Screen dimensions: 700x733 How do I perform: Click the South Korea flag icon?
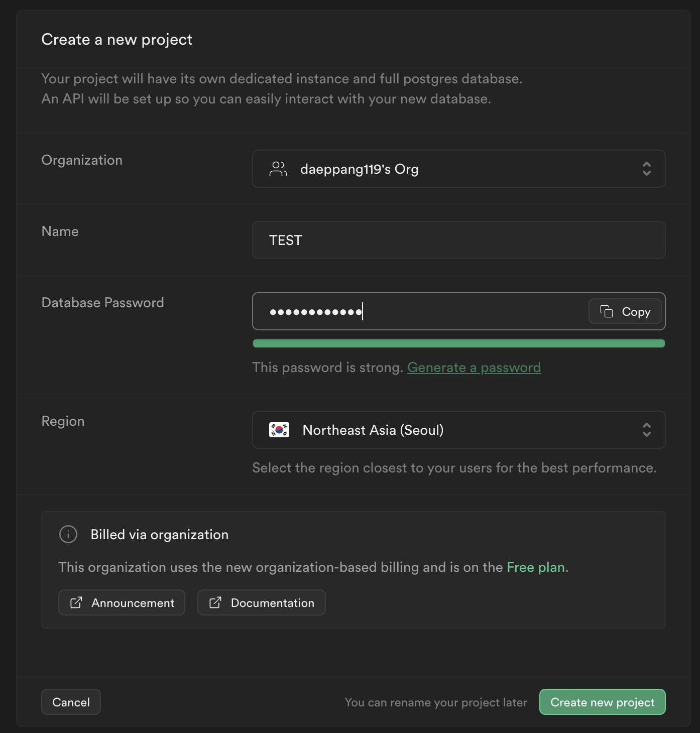pyautogui.click(x=279, y=430)
